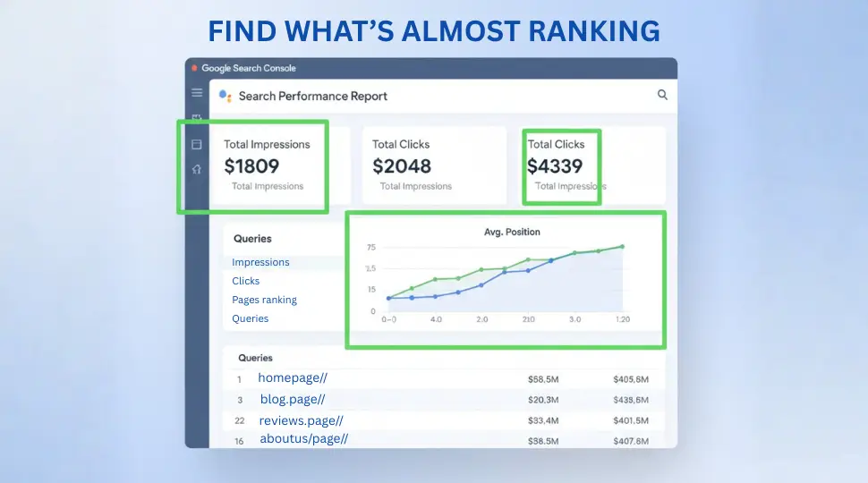
Task: Open the Pages ranking option
Action: coord(264,300)
